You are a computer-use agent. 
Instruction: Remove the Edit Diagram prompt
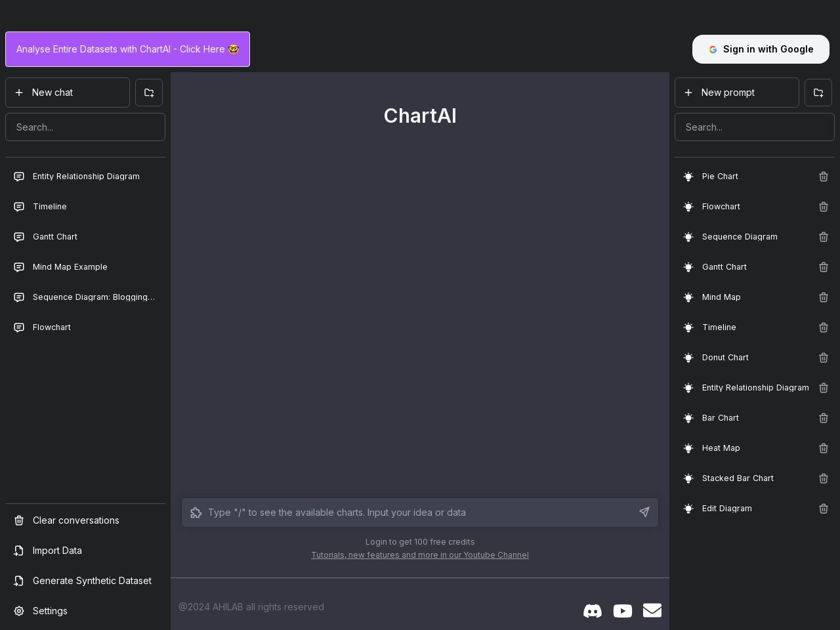(x=824, y=509)
